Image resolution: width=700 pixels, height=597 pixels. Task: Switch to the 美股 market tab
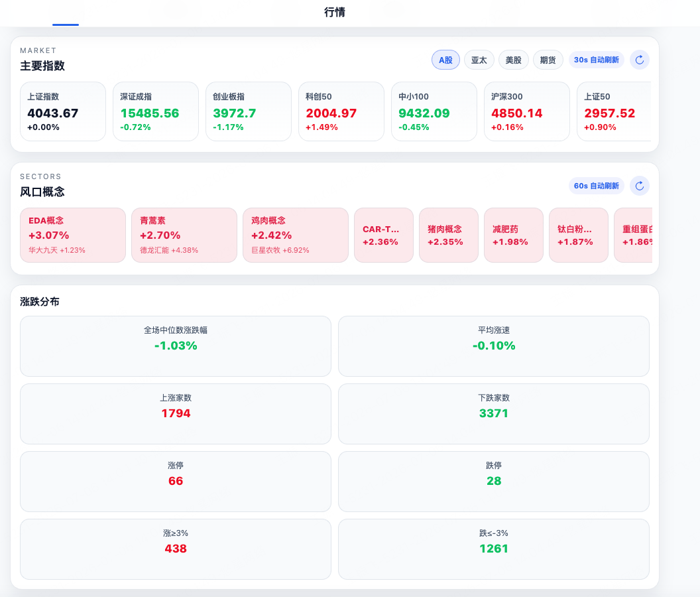[x=513, y=60]
